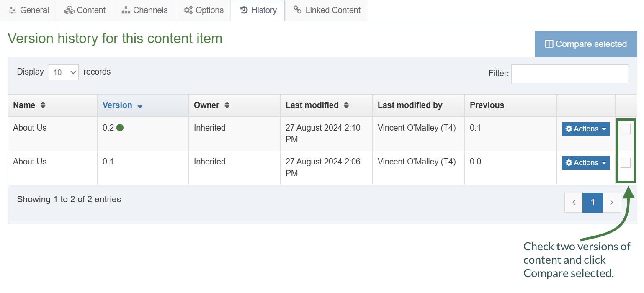Sort by Last modified column icon

(x=346, y=105)
